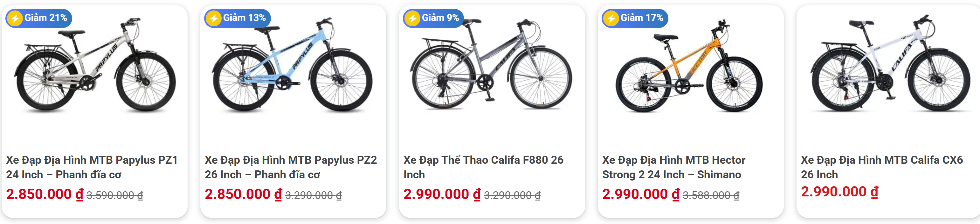Click the crossed-out 3.590.000 đ original price
This screenshot has height=224, width=980.
coord(115,195)
